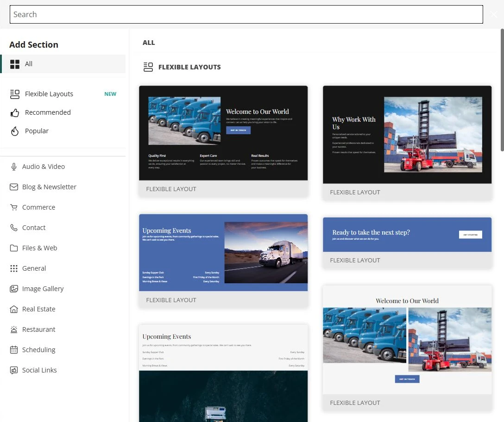This screenshot has width=504, height=422.
Task: Click the Popular flame icon
Action: click(15, 131)
